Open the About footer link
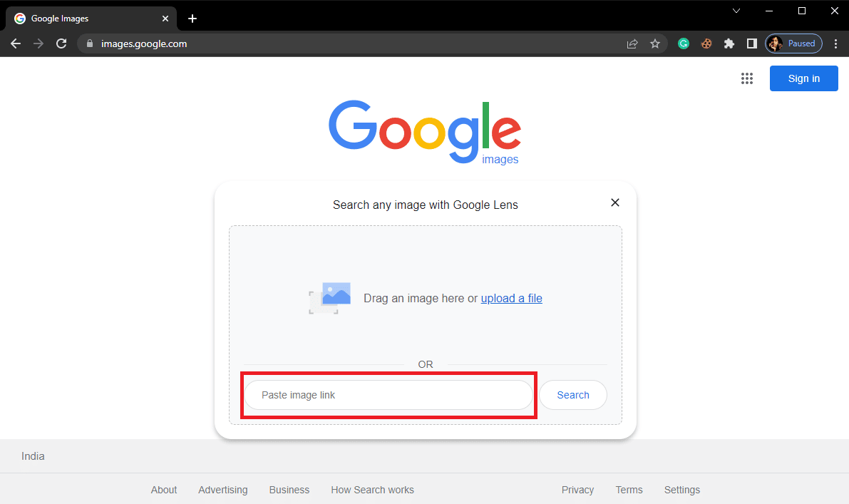Screen dimensions: 849x504 point(164,490)
